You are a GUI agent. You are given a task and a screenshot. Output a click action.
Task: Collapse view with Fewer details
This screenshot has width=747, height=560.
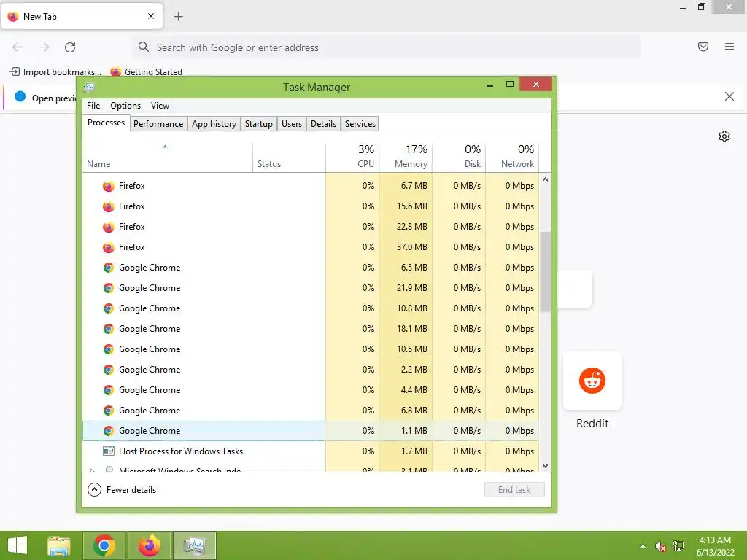(122, 490)
